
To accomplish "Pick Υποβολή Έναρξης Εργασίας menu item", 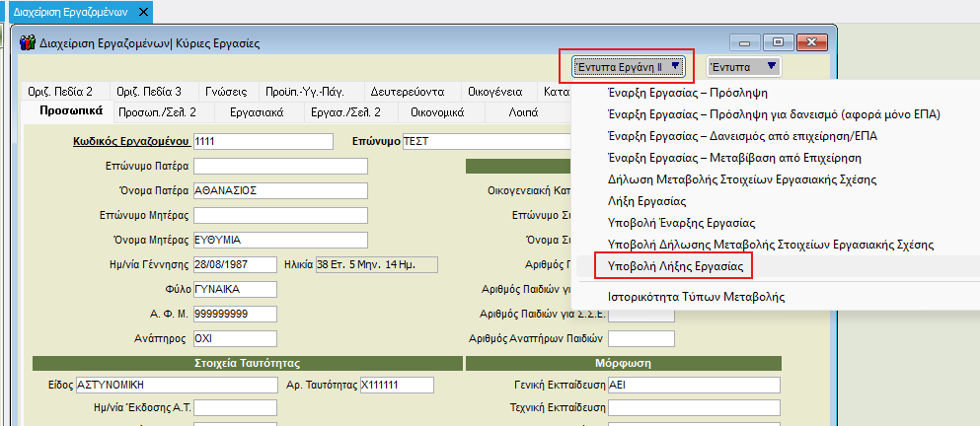I will pyautogui.click(x=682, y=222).
